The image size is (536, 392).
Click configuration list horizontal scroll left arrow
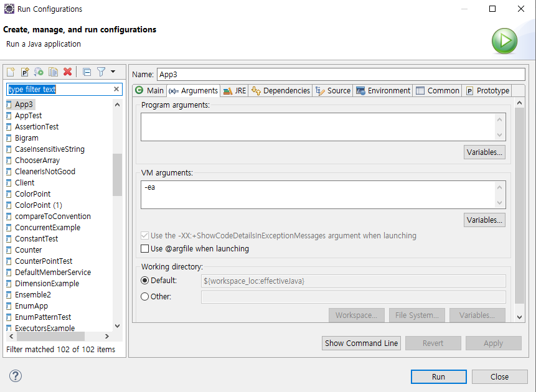pyautogui.click(x=11, y=336)
